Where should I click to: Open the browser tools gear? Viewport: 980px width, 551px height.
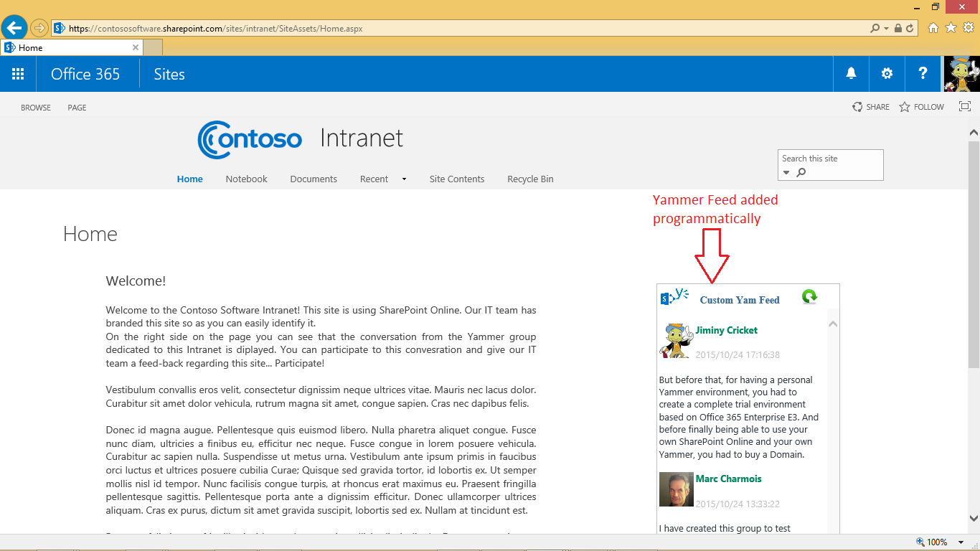click(969, 28)
